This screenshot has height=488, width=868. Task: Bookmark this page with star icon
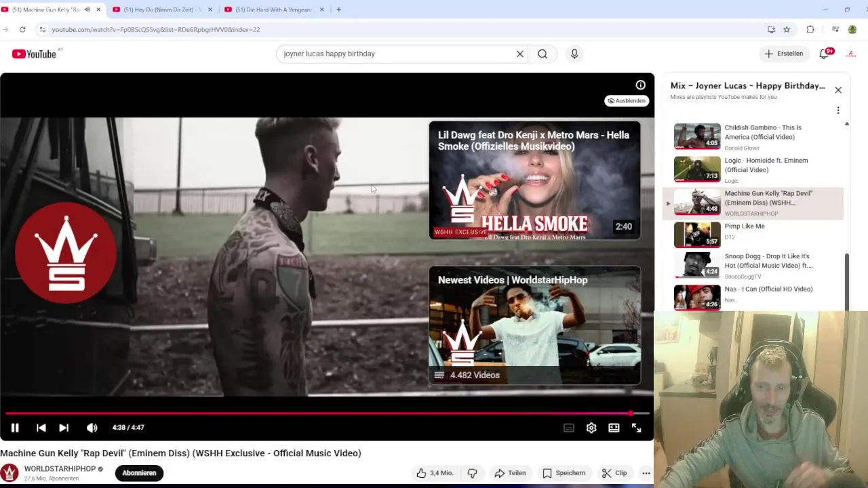(x=787, y=30)
